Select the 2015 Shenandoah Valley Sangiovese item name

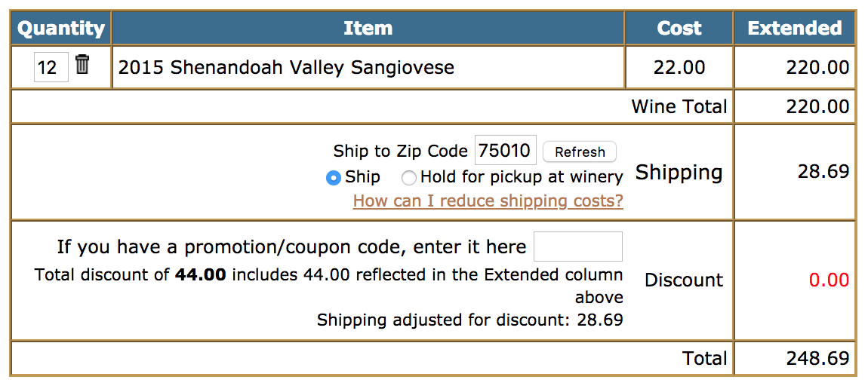[x=286, y=67]
